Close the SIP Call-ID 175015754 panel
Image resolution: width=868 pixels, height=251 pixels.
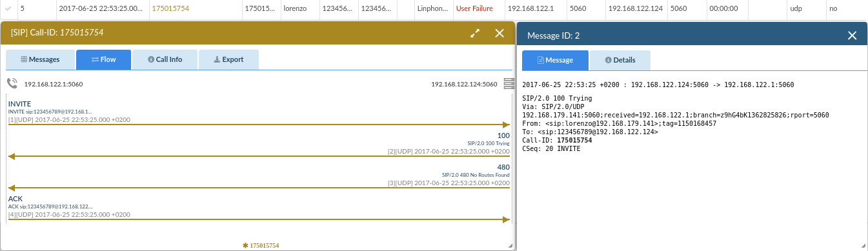(x=500, y=34)
